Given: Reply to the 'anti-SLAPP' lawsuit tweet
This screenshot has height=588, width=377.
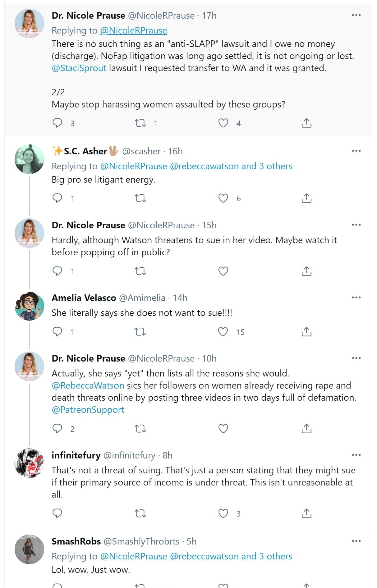Looking at the screenshot, I should tap(57, 123).
